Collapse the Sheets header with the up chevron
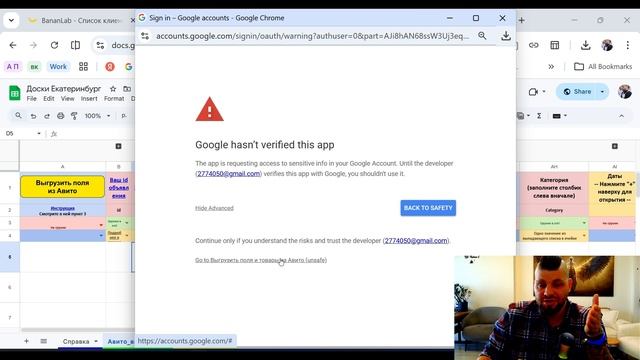This screenshot has width=640, height=360. tap(621, 116)
